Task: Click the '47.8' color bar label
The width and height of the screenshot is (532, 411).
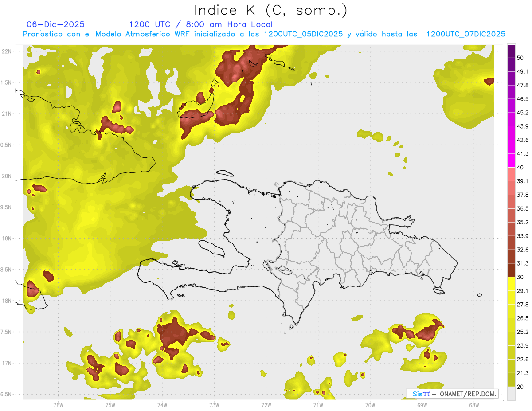Action: tap(523, 85)
